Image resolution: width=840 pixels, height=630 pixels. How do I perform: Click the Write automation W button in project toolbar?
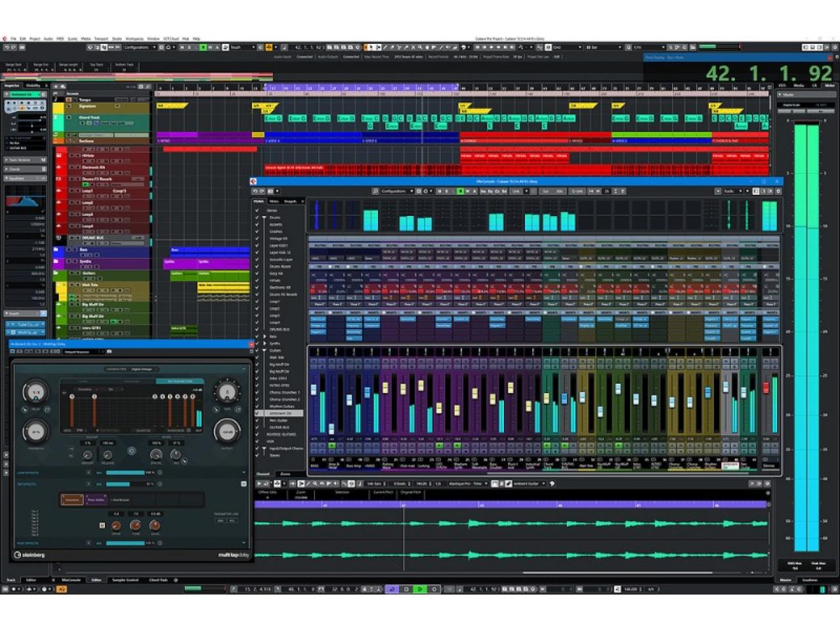coord(210,47)
